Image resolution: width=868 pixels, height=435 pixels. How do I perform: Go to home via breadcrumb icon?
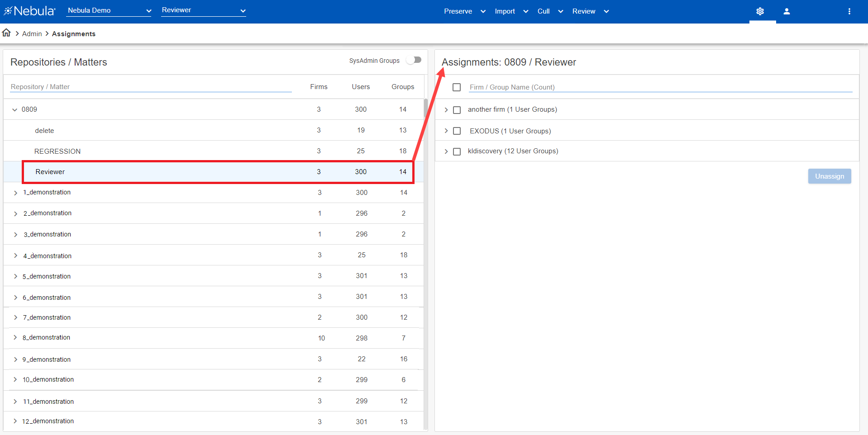(x=6, y=33)
